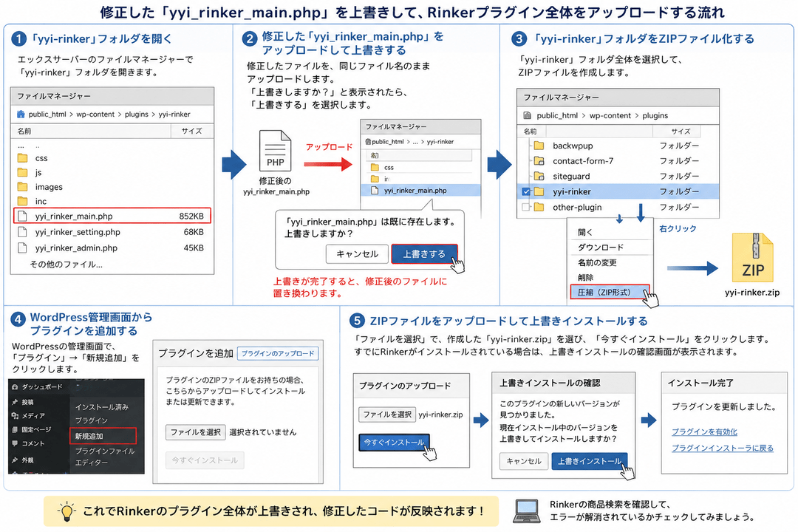Open js folder icon in step 1 list
The width and height of the screenshot is (798, 532).
click(22, 172)
